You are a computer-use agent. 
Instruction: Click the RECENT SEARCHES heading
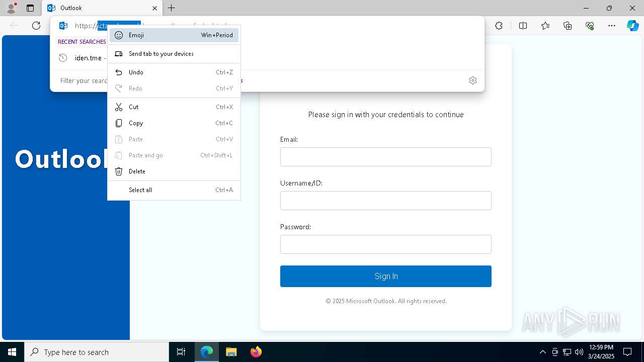(82, 42)
